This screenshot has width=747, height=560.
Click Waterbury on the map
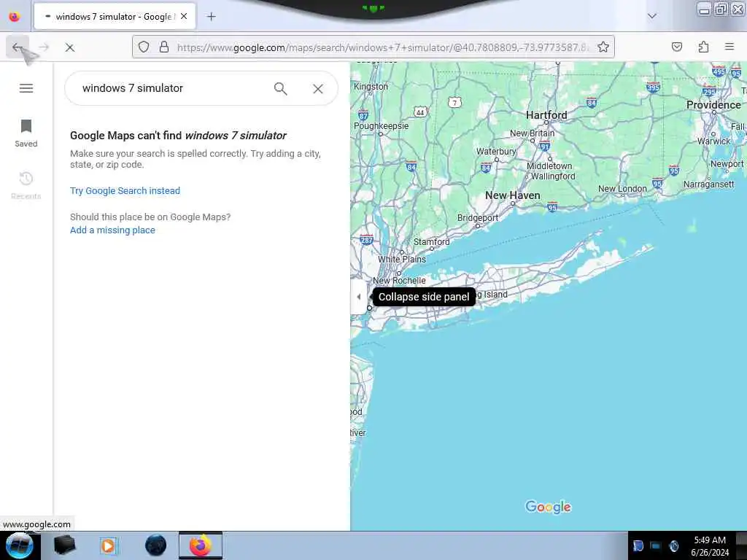pyautogui.click(x=496, y=152)
